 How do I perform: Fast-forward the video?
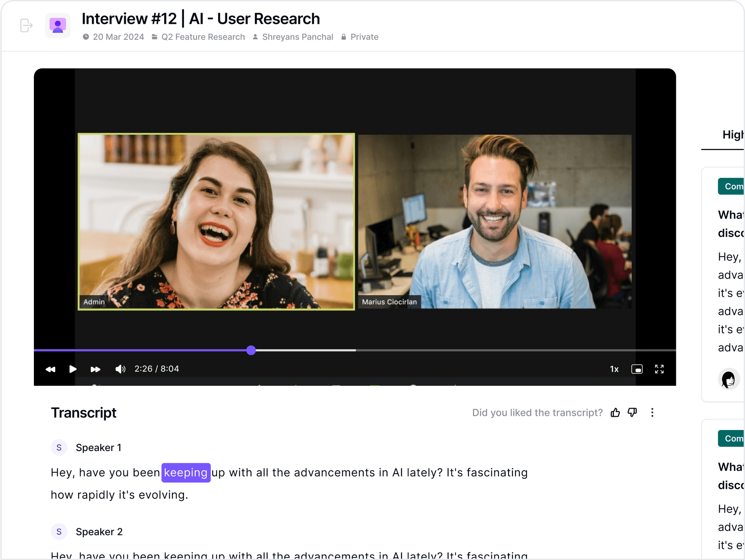tap(95, 369)
